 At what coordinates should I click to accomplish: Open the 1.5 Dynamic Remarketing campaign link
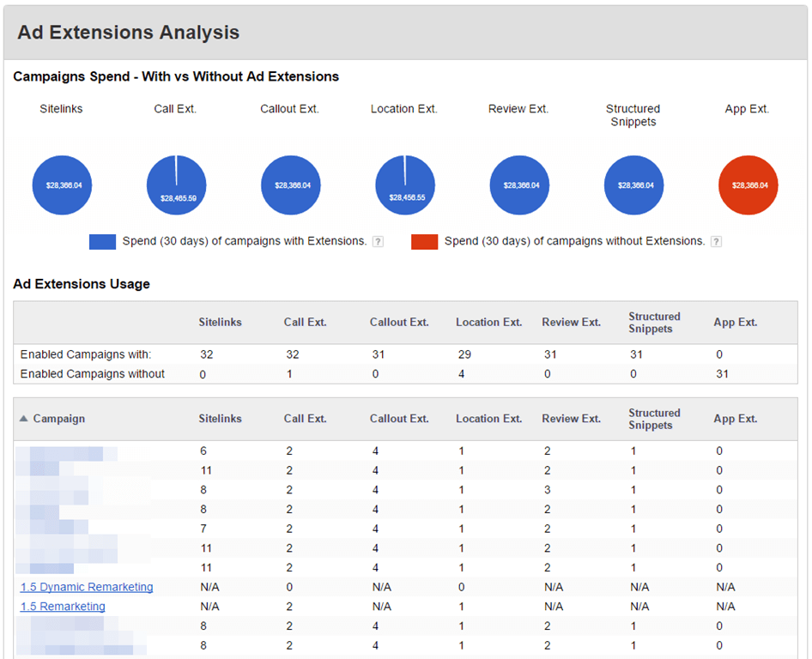click(x=87, y=587)
